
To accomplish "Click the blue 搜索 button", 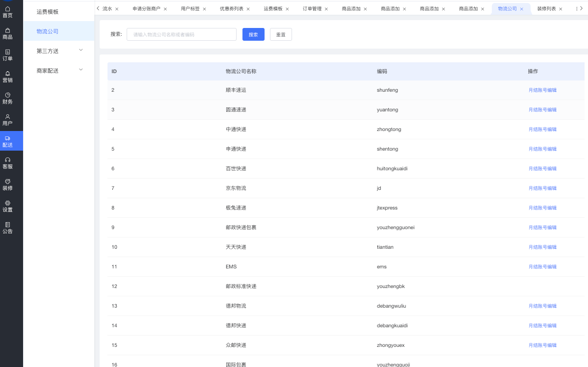I will [x=253, y=34].
